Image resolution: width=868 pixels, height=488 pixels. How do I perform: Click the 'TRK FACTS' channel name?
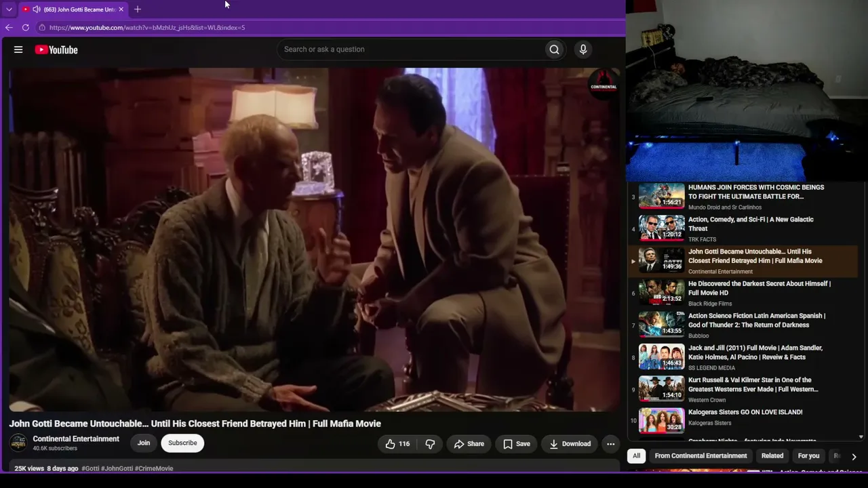(x=702, y=239)
